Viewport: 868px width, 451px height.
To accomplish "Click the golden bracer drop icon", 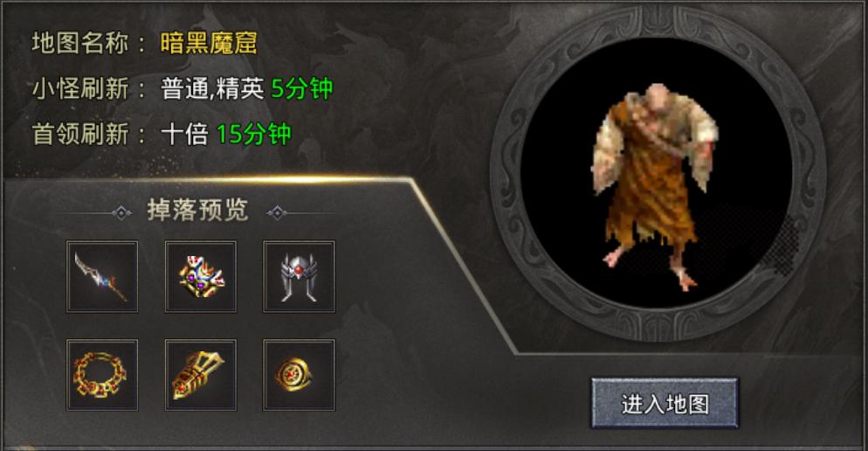I will pos(200,375).
